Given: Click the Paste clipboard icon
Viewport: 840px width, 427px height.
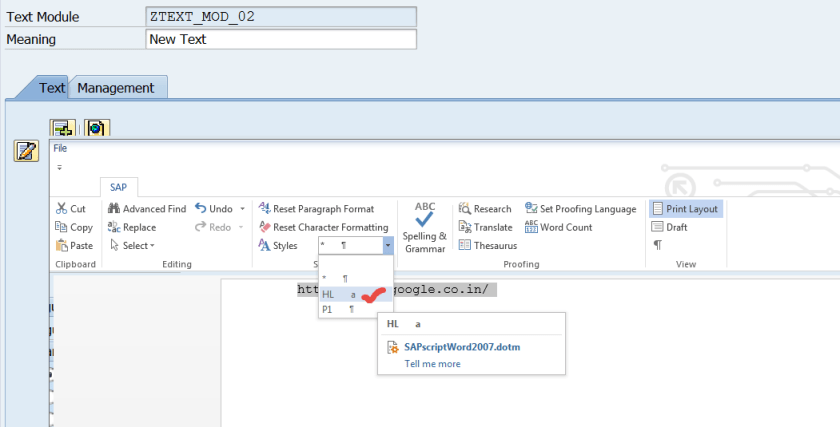Looking at the screenshot, I should (62, 245).
